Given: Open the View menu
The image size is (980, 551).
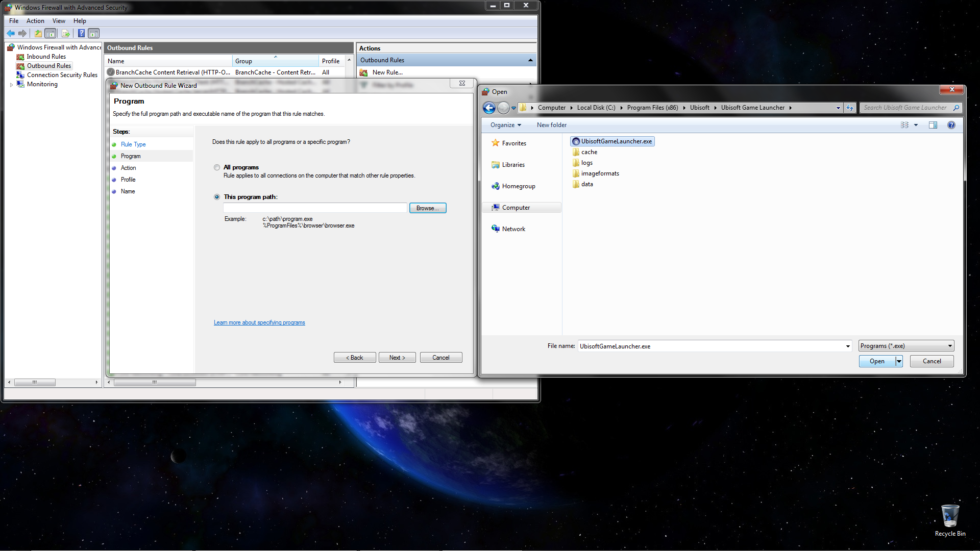Looking at the screenshot, I should 59,21.
